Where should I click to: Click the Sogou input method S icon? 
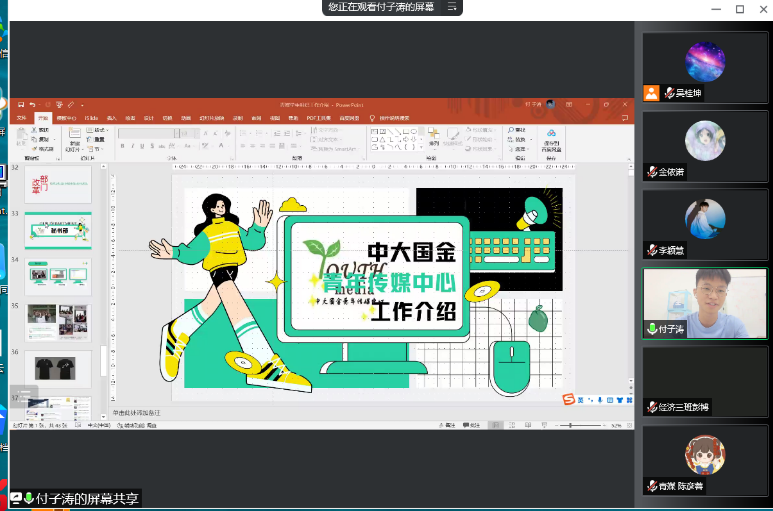coord(568,400)
